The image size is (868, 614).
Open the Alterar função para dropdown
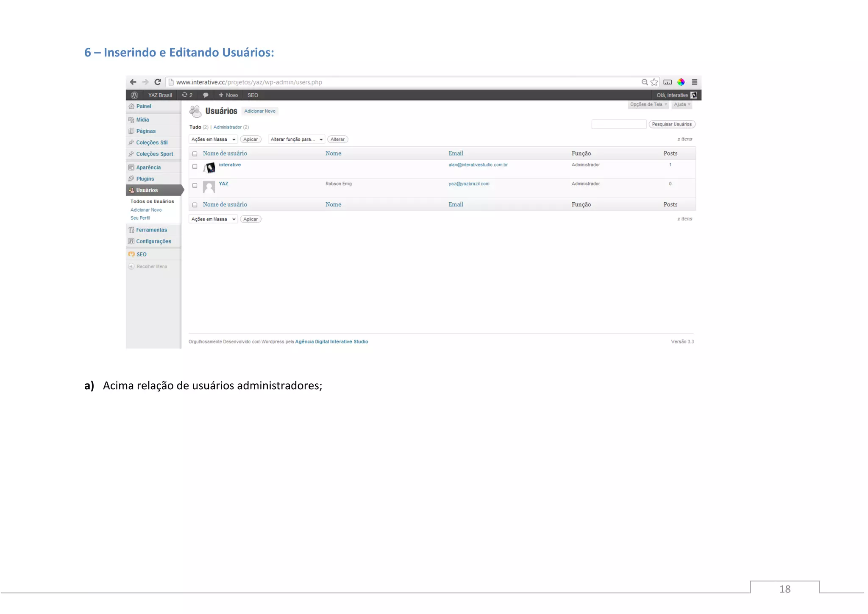point(296,140)
